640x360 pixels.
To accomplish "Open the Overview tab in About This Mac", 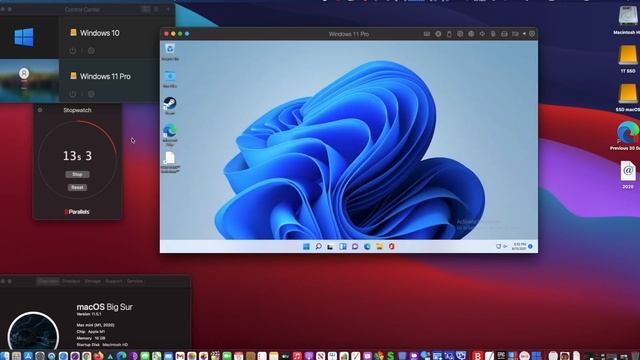I will click(48, 281).
